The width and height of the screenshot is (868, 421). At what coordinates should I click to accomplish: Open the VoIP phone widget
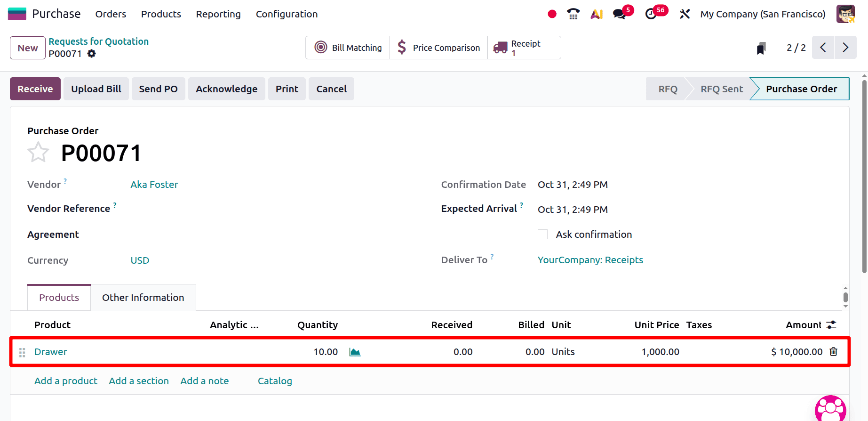tap(573, 14)
